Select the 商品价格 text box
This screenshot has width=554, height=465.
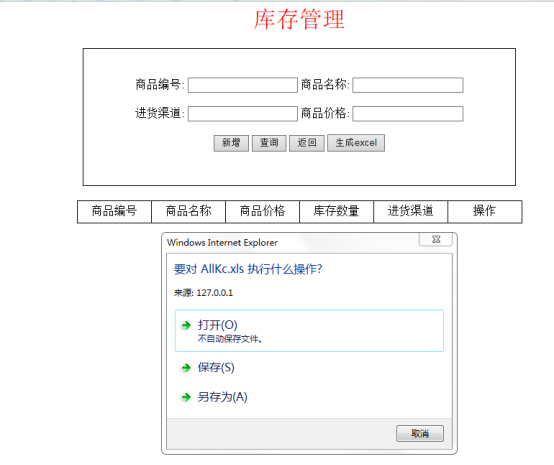click(408, 114)
